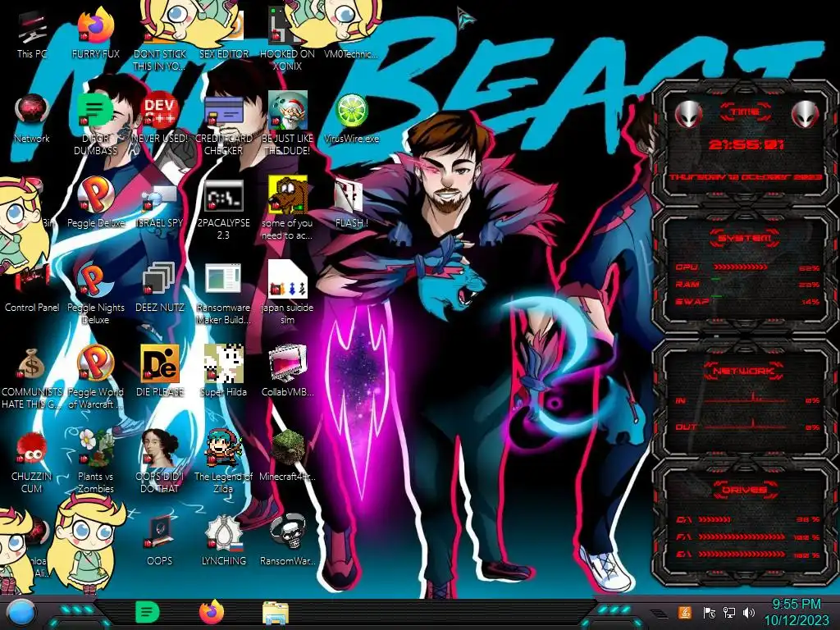The image size is (840, 630).
Task: Open Minecraft4Fr grass block icon
Action: pos(287,456)
